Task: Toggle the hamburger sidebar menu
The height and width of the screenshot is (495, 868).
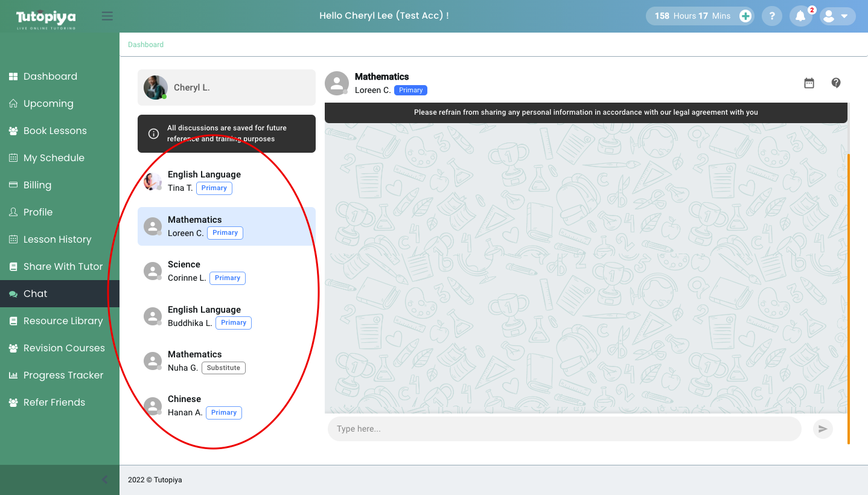Action: click(x=107, y=16)
